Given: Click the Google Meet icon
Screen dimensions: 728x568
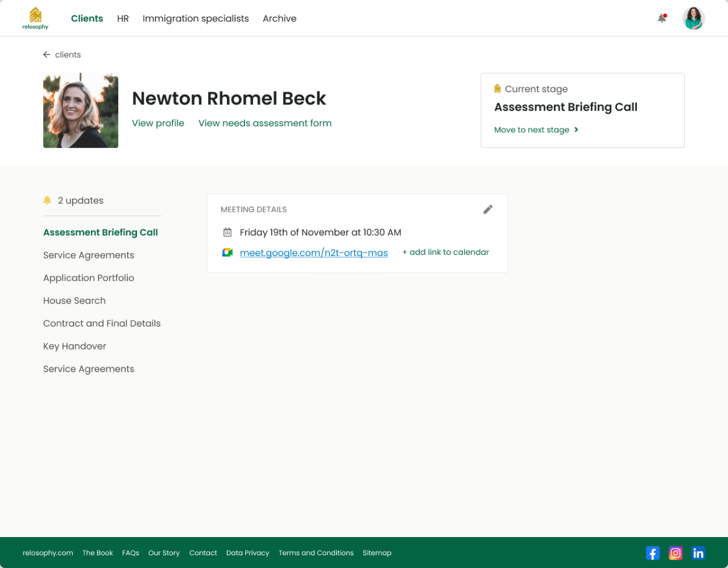Looking at the screenshot, I should click(x=227, y=252).
